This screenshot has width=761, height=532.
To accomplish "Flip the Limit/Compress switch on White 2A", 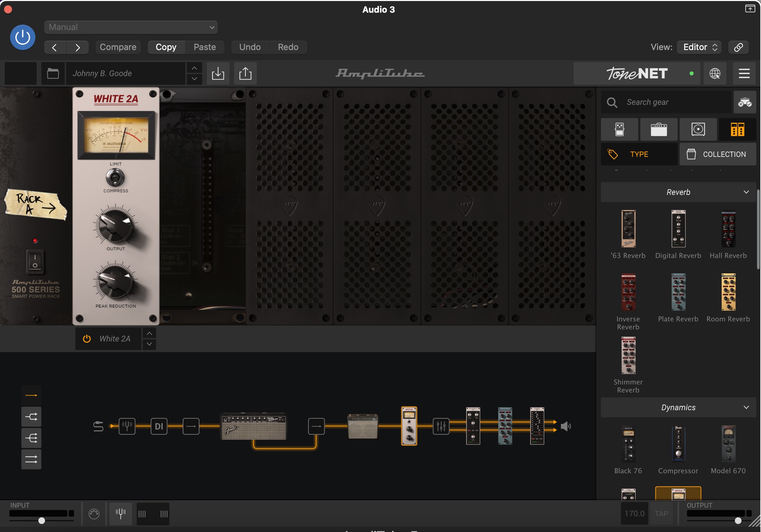I will (115, 177).
